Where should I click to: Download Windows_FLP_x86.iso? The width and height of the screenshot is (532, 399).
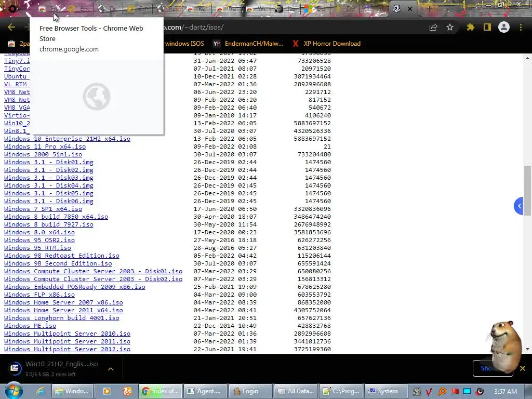tap(39, 295)
